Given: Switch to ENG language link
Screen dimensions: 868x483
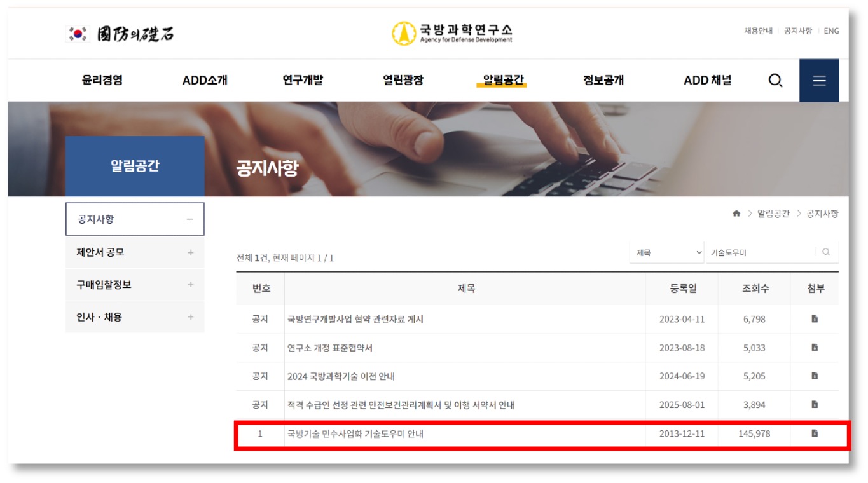Looking at the screenshot, I should tap(831, 31).
